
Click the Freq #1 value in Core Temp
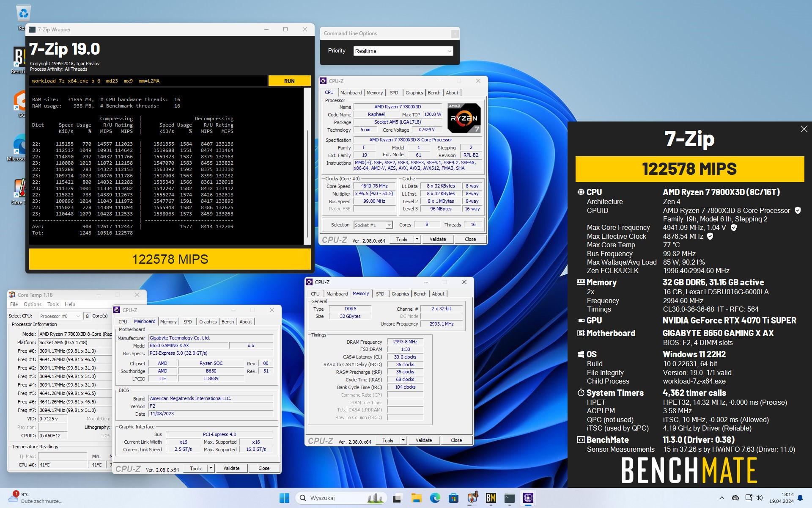tap(75, 359)
